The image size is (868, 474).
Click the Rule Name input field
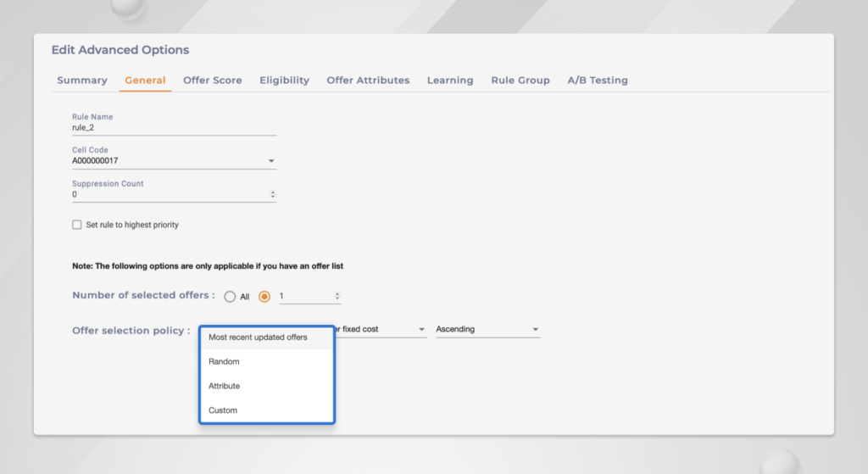[173, 128]
